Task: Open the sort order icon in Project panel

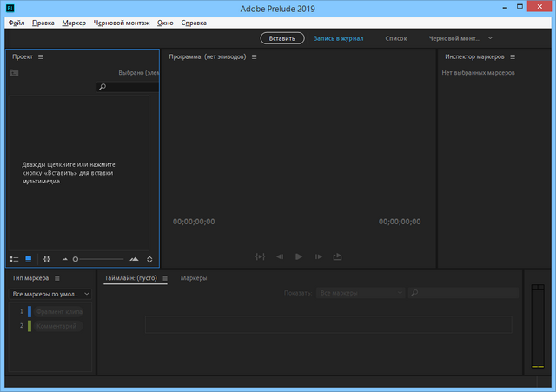Action: [x=150, y=259]
